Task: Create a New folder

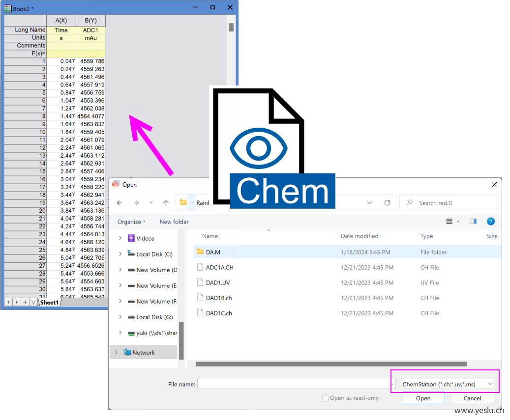Action: 174,222
